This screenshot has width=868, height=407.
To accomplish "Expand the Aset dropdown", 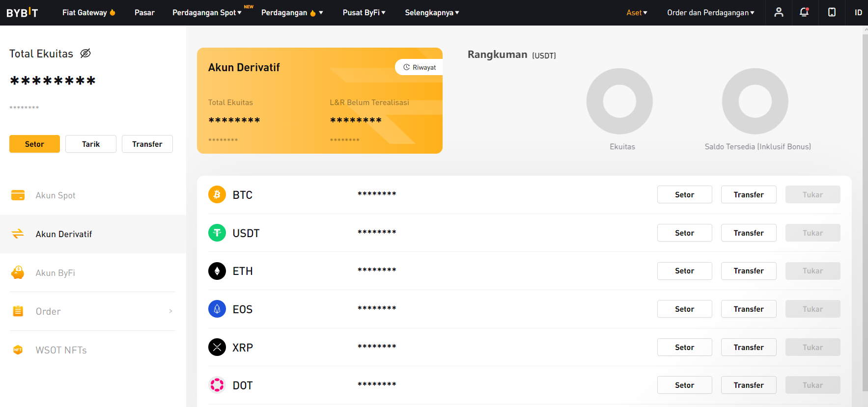I will 637,13.
